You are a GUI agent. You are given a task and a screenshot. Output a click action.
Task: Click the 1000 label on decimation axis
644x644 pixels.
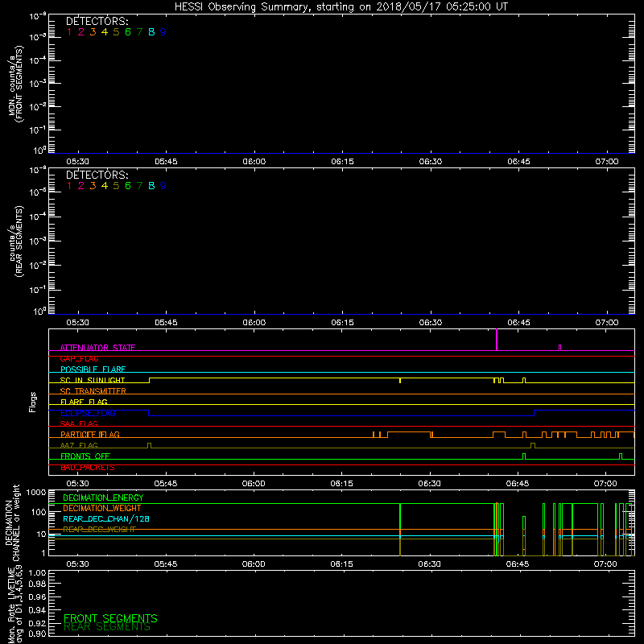(36, 493)
